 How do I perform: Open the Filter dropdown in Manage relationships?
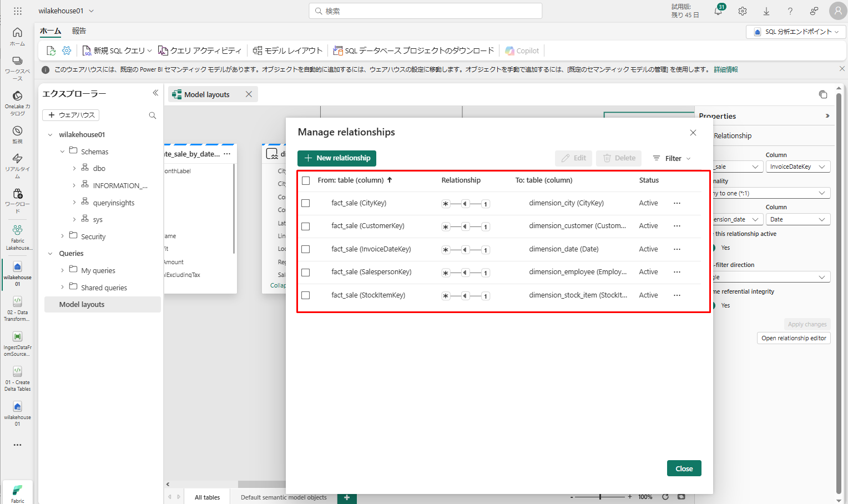672,158
